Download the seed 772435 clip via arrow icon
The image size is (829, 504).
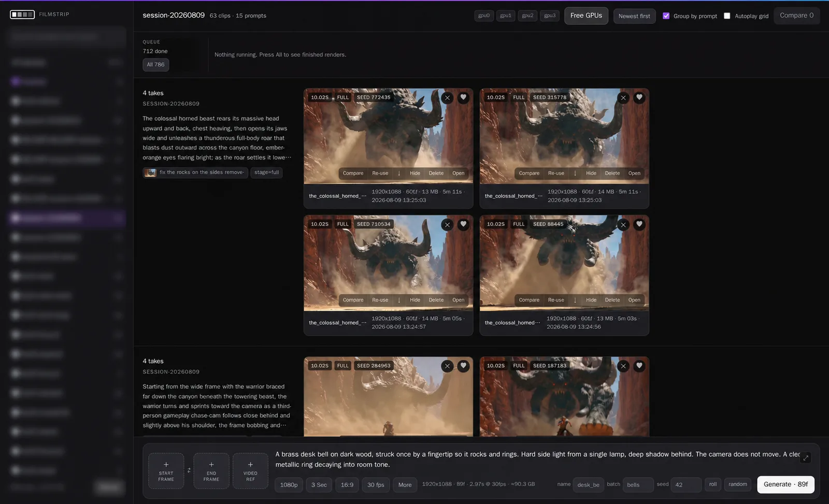coord(399,173)
